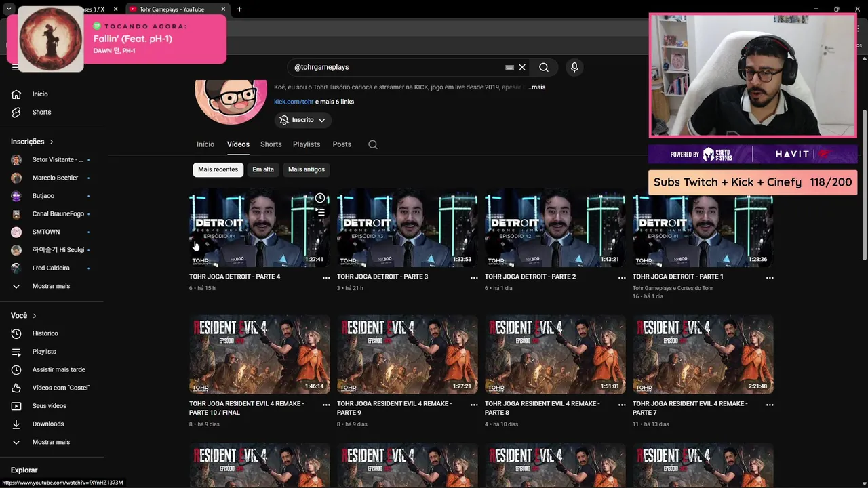Open options menu for Resident Evil Parte 7
868x488 pixels.
[770, 404]
